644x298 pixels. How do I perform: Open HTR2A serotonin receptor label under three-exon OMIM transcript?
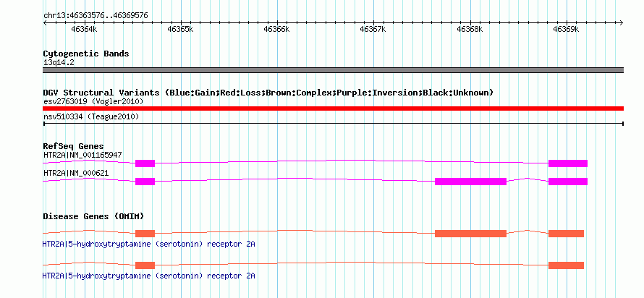148,244
